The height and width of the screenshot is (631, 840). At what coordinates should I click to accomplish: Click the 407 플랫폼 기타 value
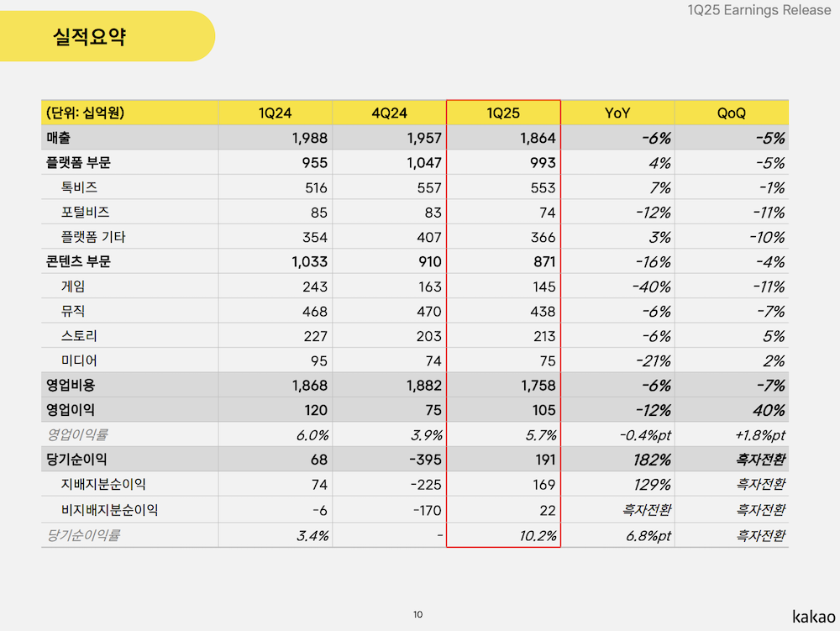click(429, 237)
